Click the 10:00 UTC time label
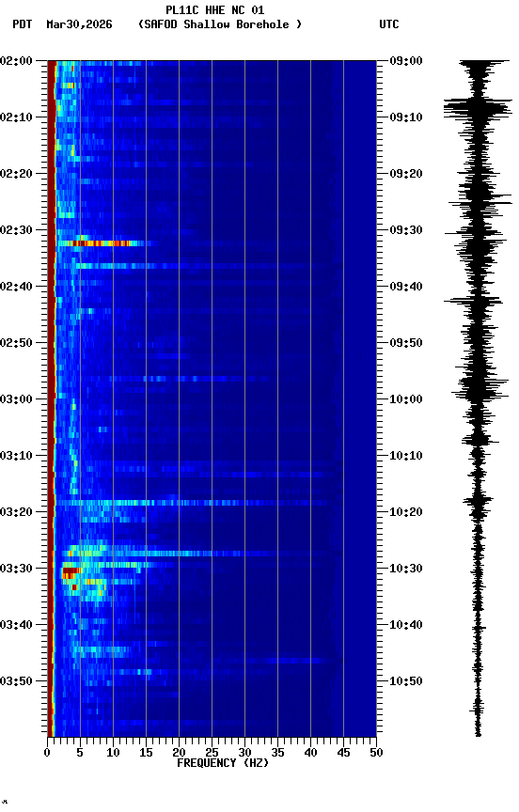Image resolution: width=519 pixels, height=812 pixels. [406, 399]
